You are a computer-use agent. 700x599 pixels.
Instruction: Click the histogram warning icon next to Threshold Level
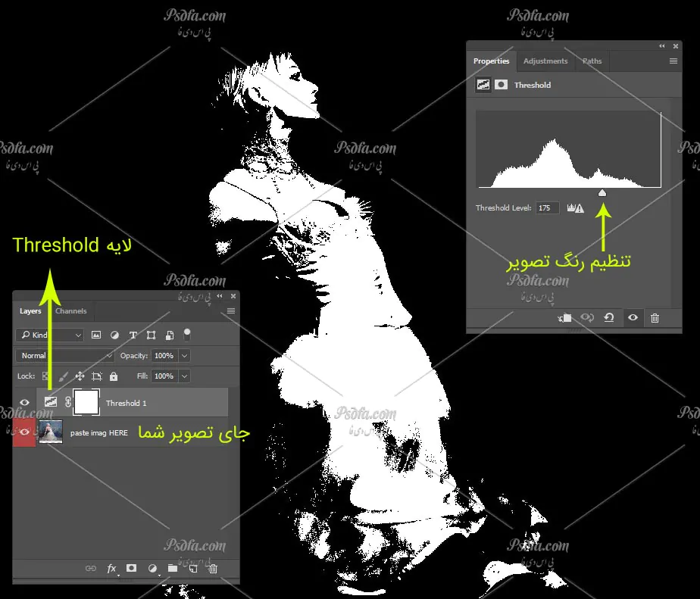(576, 208)
